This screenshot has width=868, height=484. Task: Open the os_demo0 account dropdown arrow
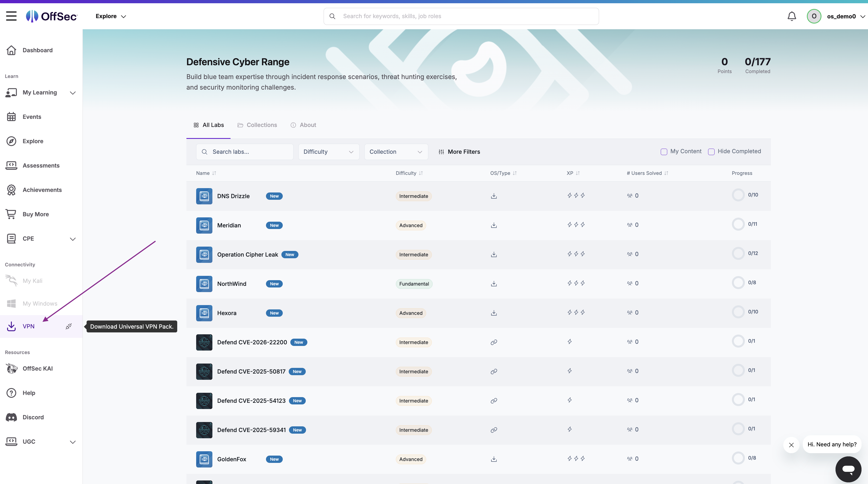[x=862, y=16]
